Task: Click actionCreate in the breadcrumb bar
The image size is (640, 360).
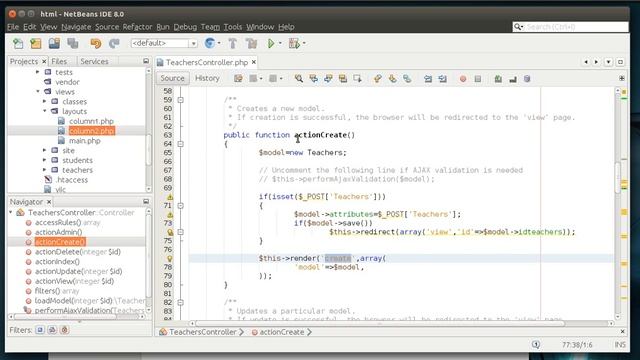Action: tap(282, 332)
